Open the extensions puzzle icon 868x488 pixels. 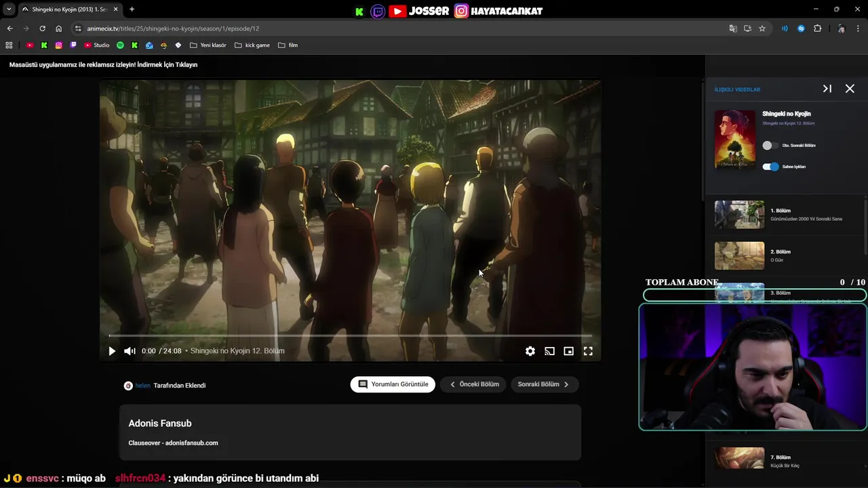(x=817, y=28)
